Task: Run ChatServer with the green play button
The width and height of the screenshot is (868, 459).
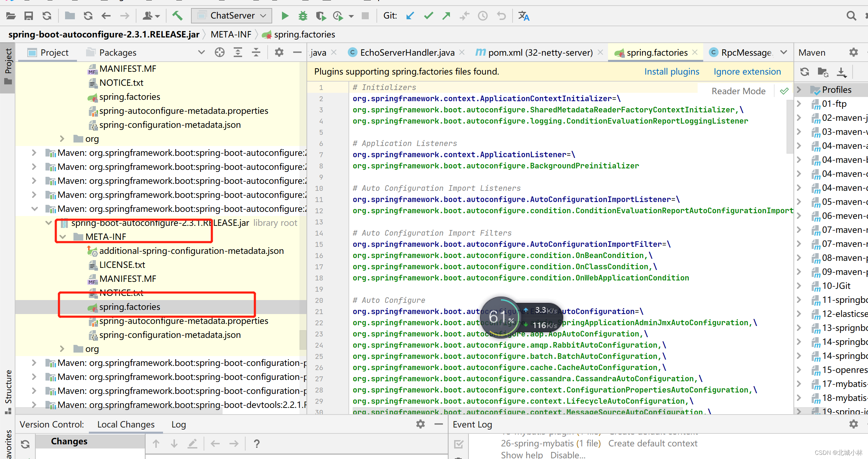Action: tap(285, 16)
